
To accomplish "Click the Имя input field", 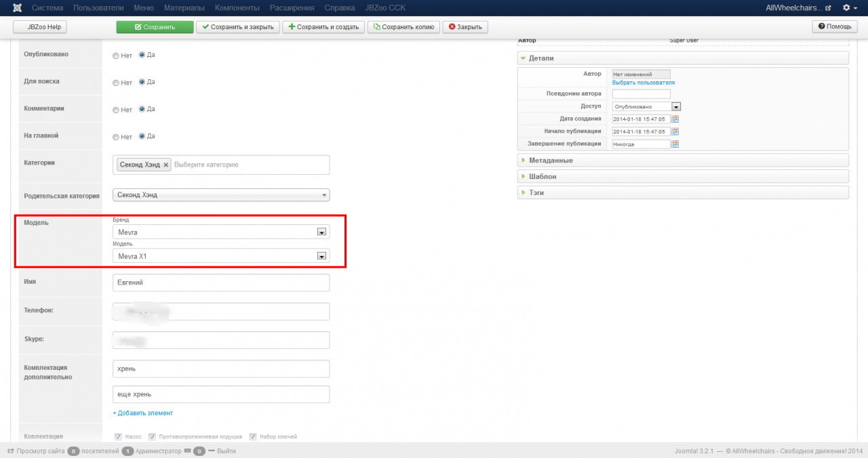I will 220,283.
